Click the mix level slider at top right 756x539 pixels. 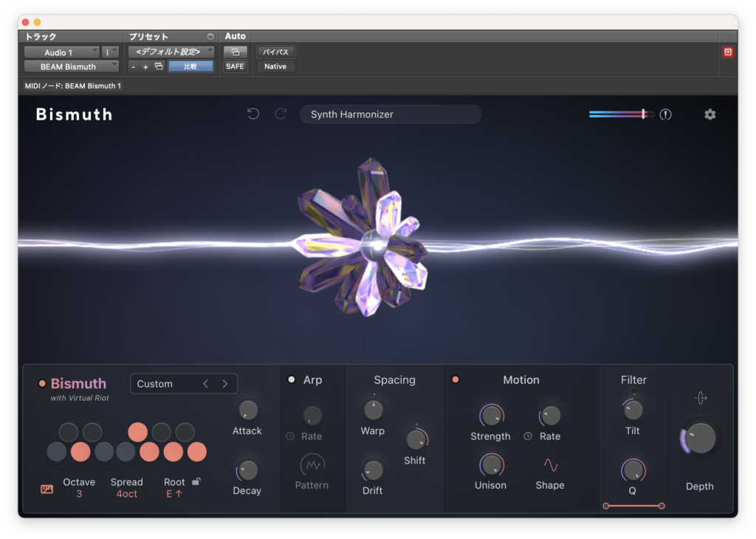point(622,114)
